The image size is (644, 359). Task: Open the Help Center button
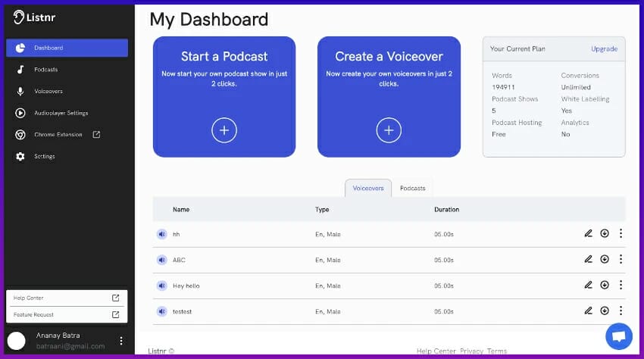67,298
